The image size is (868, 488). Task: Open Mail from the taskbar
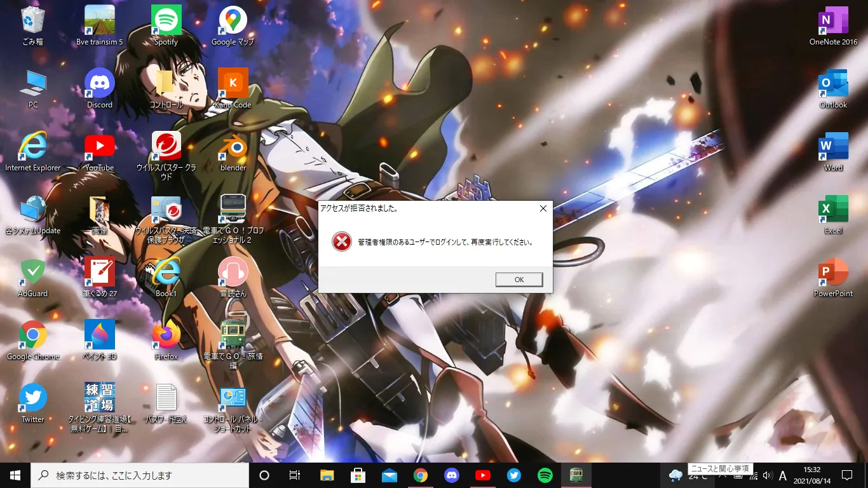pos(389,475)
